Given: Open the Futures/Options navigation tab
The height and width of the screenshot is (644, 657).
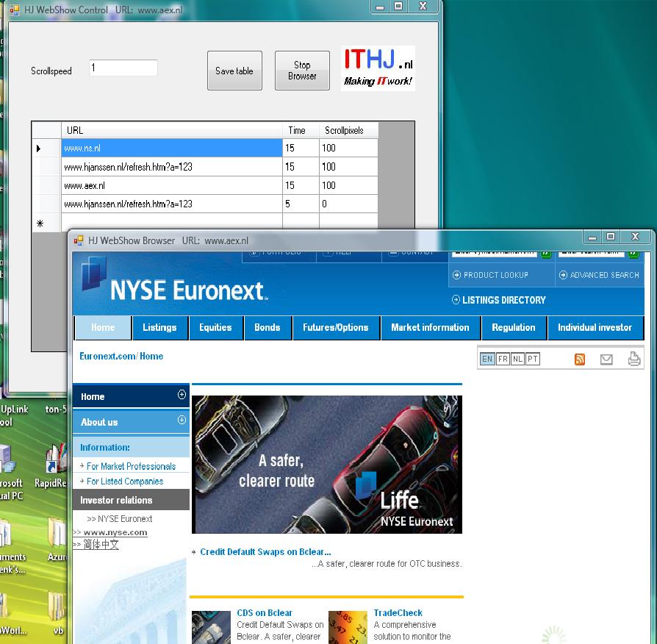Looking at the screenshot, I should pos(336,327).
